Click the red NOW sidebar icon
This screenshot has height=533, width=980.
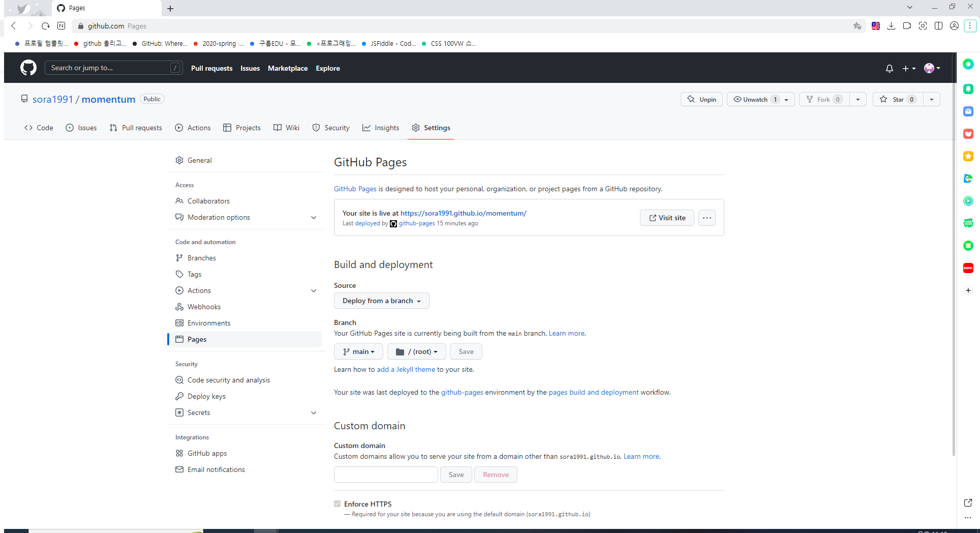click(x=968, y=268)
